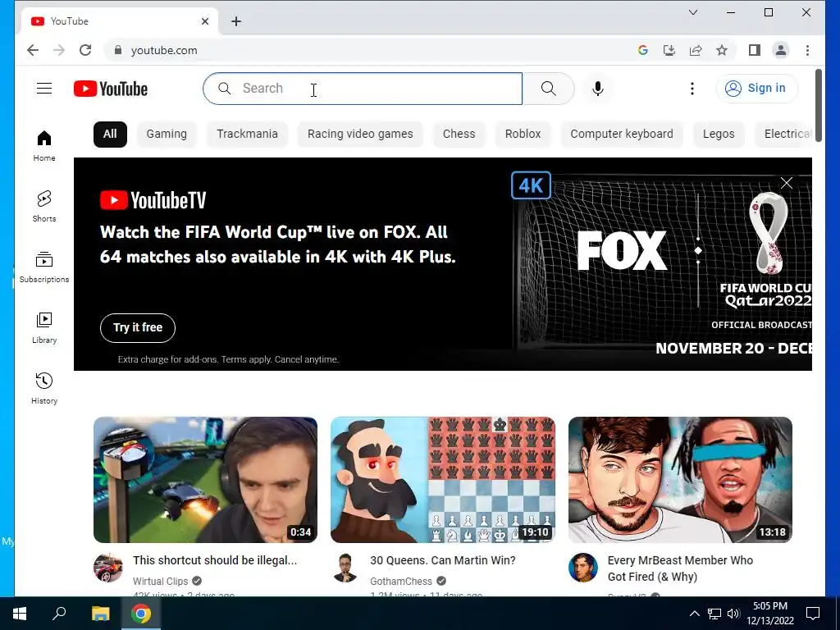Viewport: 840px width, 630px height.
Task: Open File Explorer from taskbar
Action: point(100,614)
